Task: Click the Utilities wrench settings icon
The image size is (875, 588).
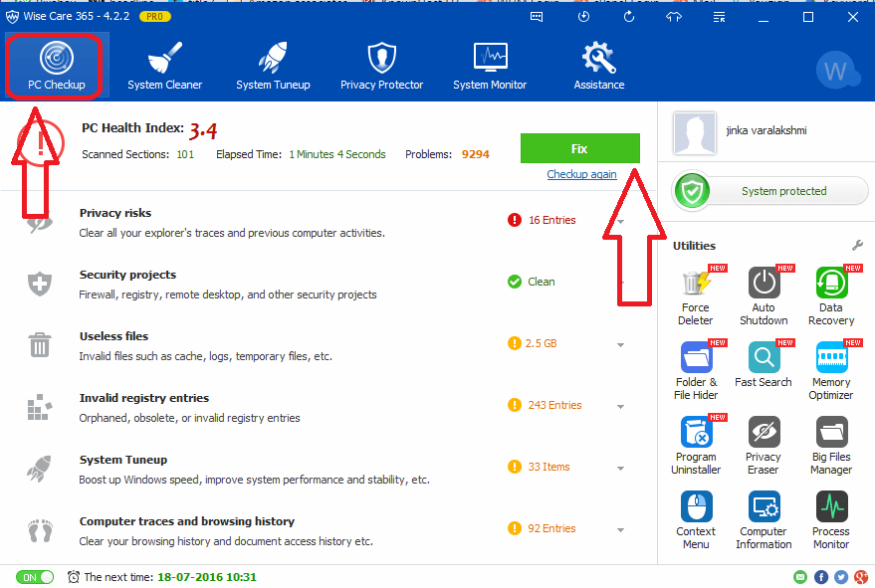Action: (x=858, y=245)
